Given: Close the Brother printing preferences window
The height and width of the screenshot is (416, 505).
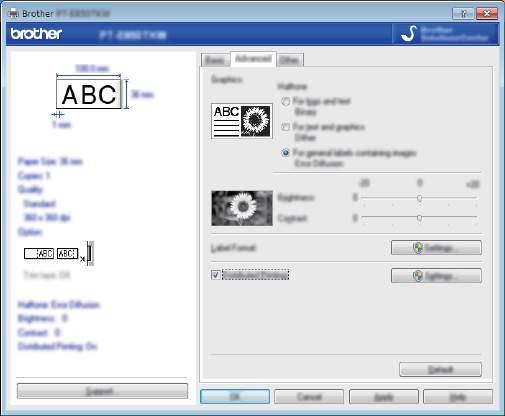Looking at the screenshot, I should tap(487, 14).
